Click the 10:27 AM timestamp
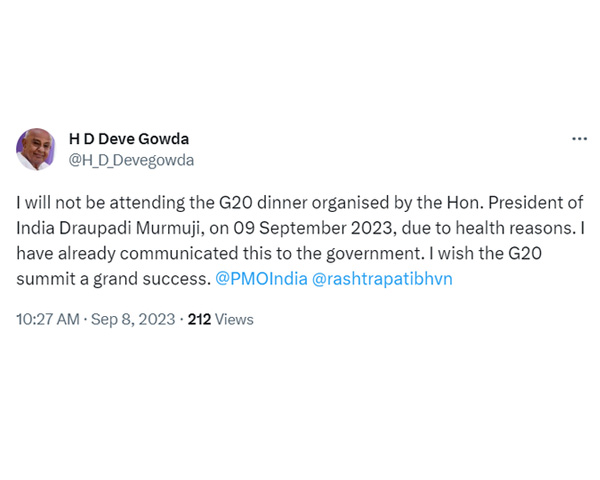 (48, 319)
